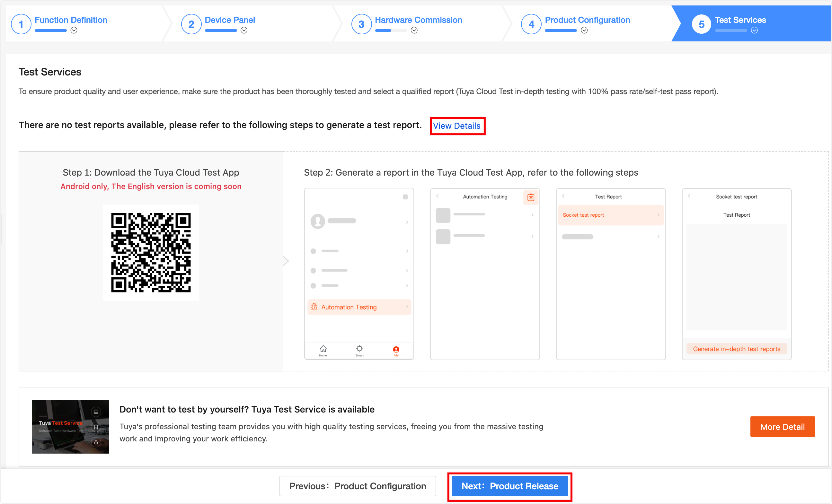Click Generate in-depth test reports button
Image resolution: width=832 pixels, height=504 pixels.
click(x=737, y=349)
